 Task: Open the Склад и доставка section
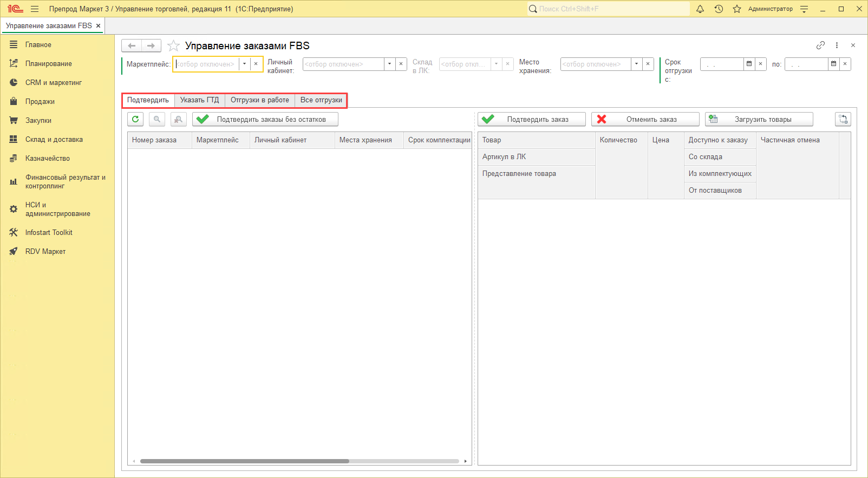(54, 139)
